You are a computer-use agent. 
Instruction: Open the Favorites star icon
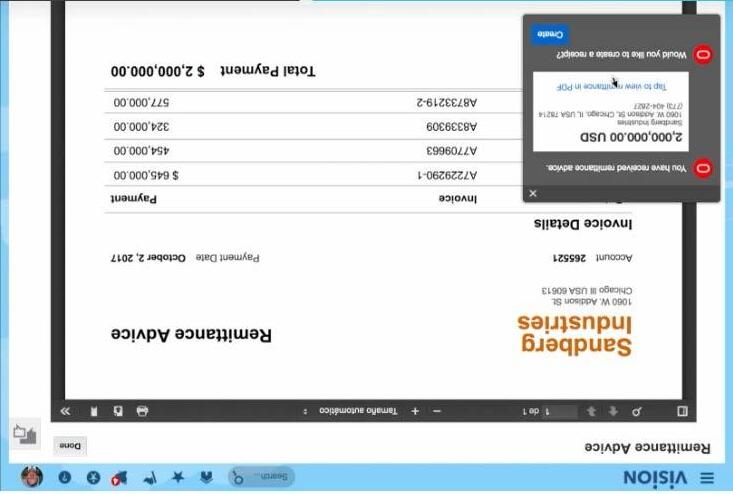pyautogui.click(x=178, y=477)
